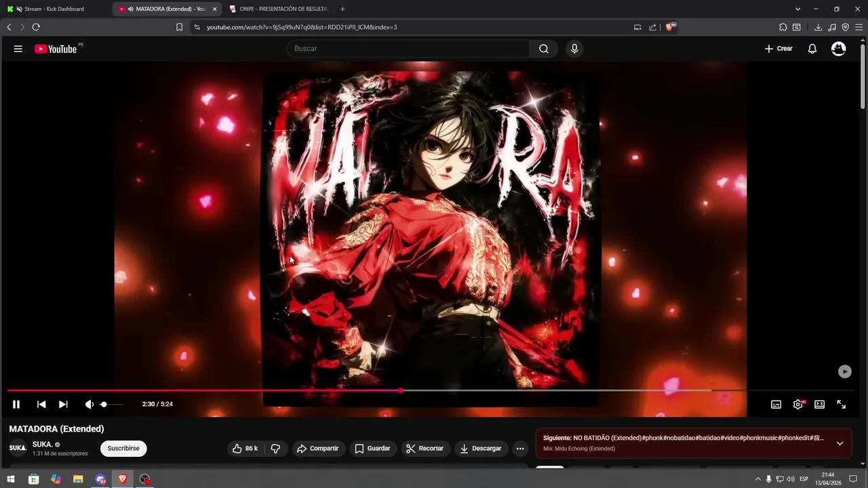The height and width of the screenshot is (488, 868).
Task: Open the Brave Shields lion icon
Action: point(670,27)
